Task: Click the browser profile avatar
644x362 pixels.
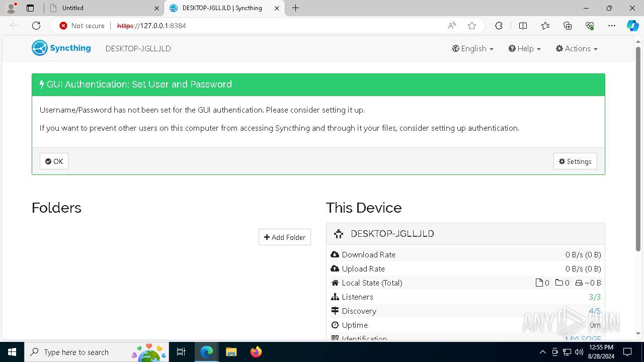Action: (11, 8)
